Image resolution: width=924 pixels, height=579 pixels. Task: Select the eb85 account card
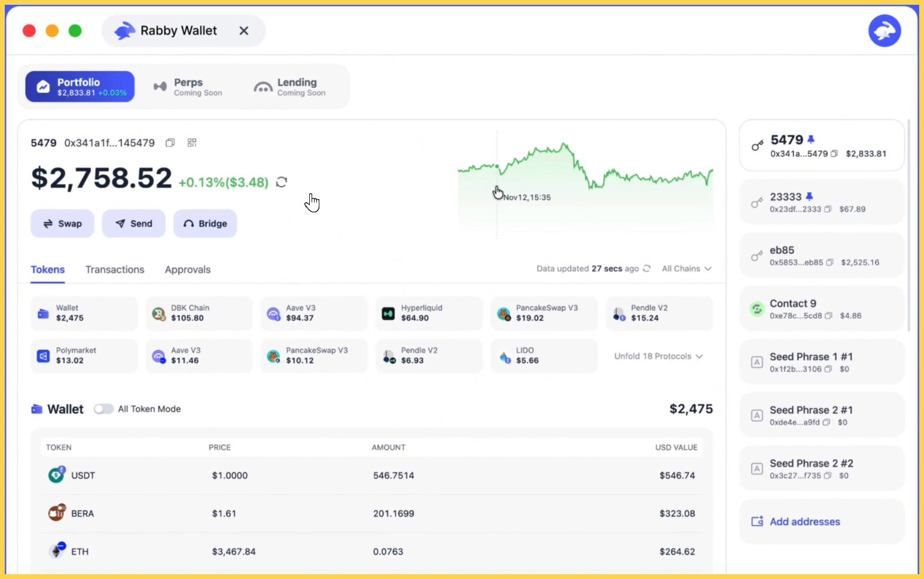[x=822, y=255]
